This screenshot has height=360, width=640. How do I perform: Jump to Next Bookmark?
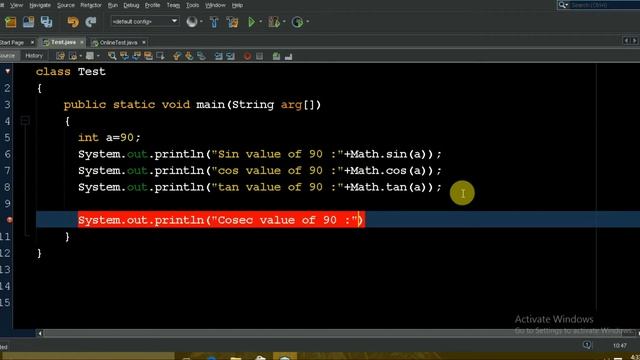point(189,56)
